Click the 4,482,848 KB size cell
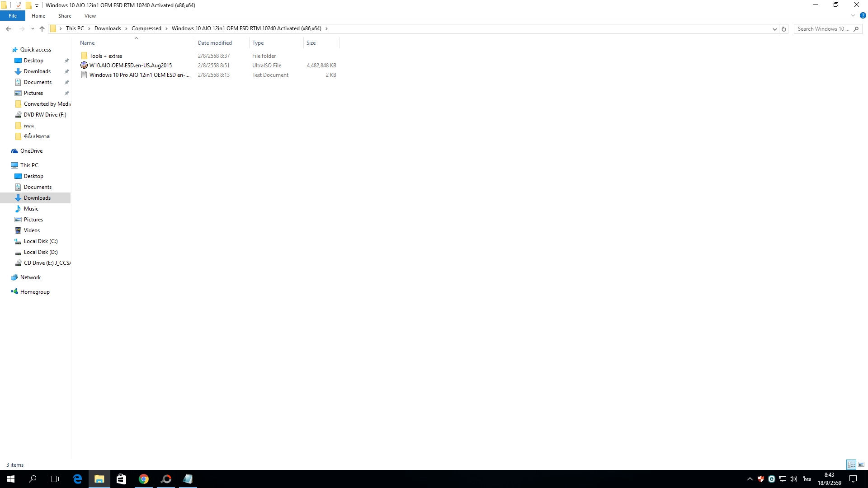868x488 pixels. (321, 66)
